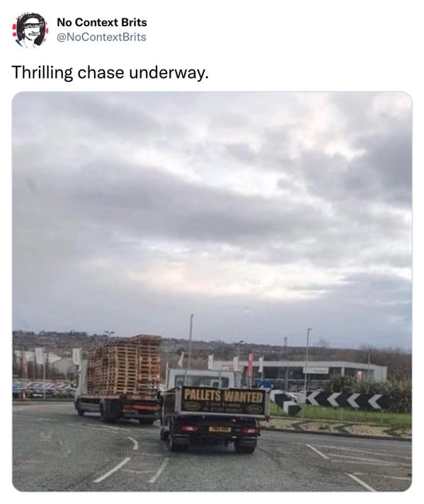Click the stack of wooden pallets on the lorry

pyautogui.click(x=124, y=365)
